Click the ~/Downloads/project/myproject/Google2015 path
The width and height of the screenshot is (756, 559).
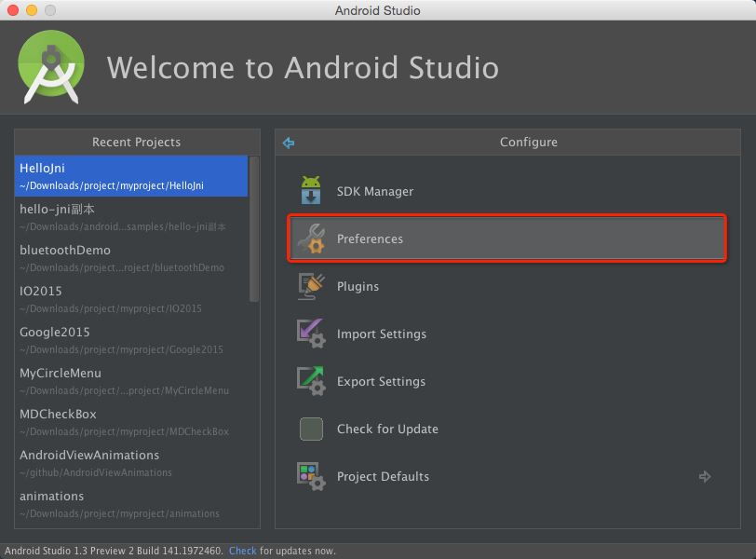click(x=121, y=349)
